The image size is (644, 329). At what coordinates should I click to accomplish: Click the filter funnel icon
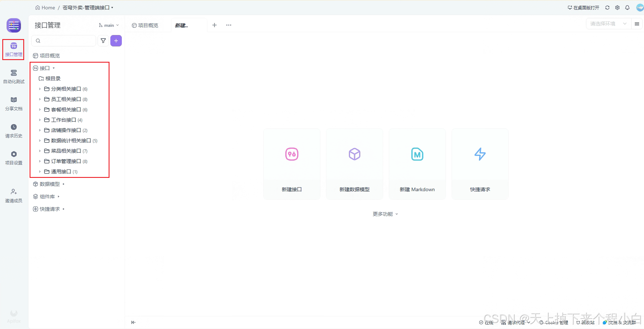pos(103,41)
